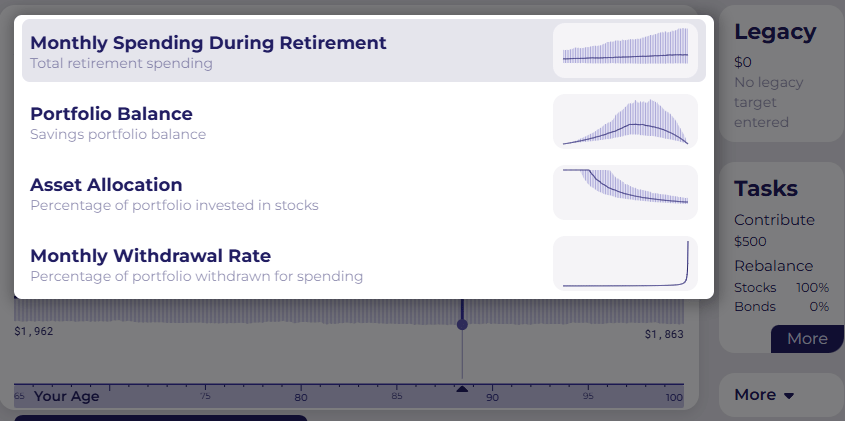Click the Your Age axis label
Screen dimensions: 845x421
point(66,396)
